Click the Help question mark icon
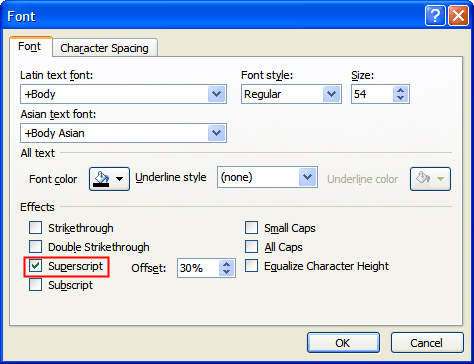 pos(435,15)
